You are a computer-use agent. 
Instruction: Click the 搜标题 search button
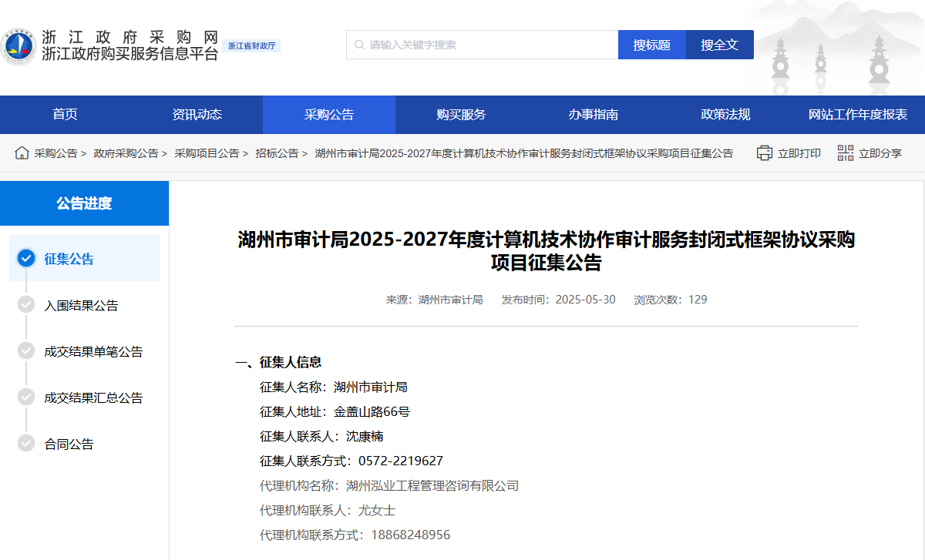[651, 44]
